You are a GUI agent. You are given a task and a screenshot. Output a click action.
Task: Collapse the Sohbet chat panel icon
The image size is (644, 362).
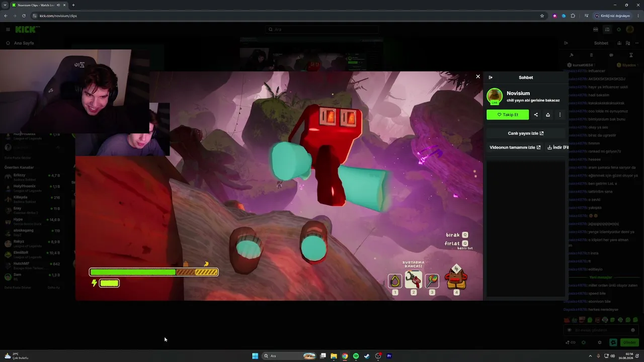pos(491,77)
